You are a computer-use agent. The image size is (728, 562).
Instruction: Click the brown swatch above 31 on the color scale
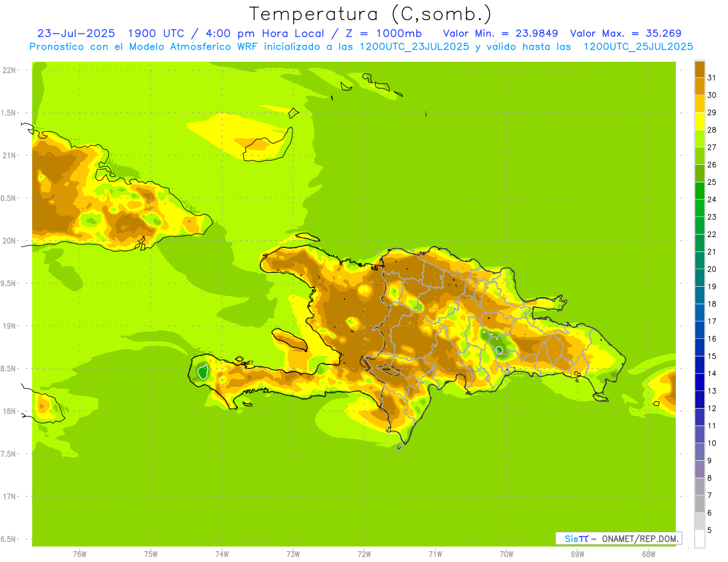click(700, 69)
